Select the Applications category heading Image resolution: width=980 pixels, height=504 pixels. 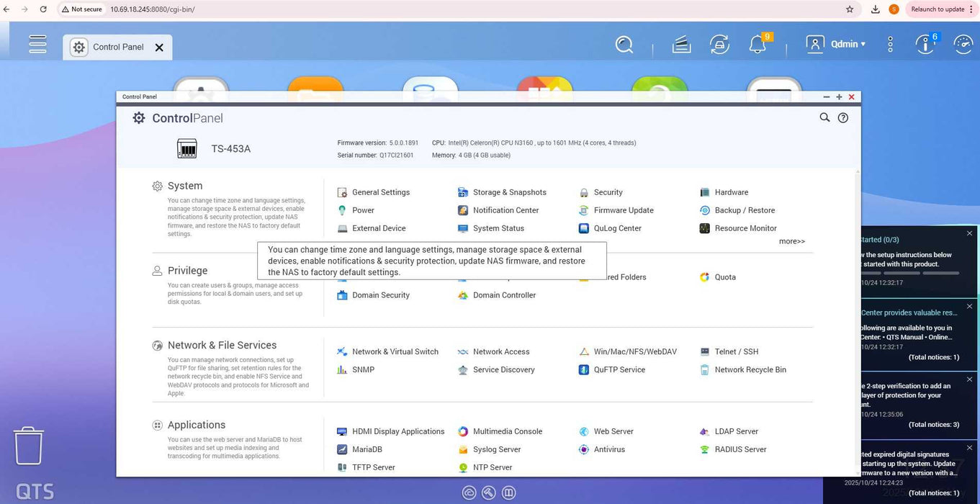pos(197,426)
